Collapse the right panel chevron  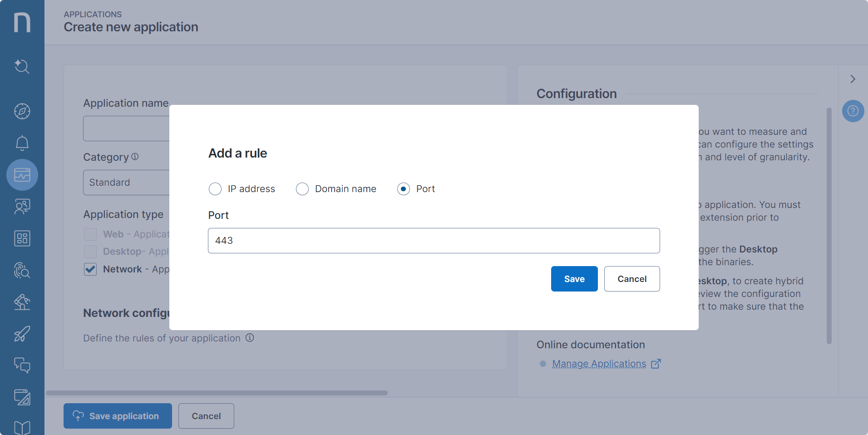[x=853, y=79]
